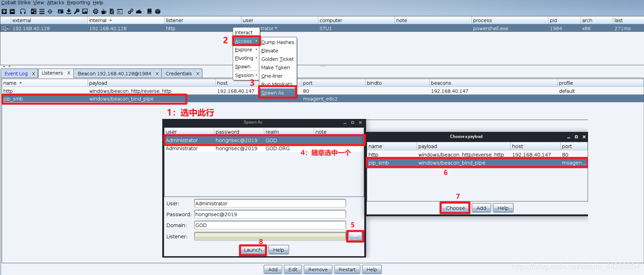Expand the Explore submenu
Image resolution: width=644 pixels, height=275 pixels.
[x=246, y=49]
